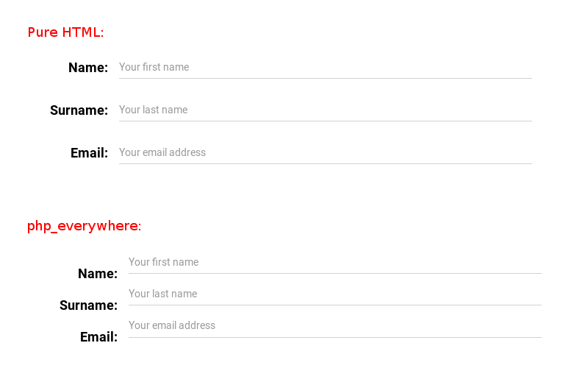Click the Email label under php_everywhere
Screen dimensions: 588x368
click(x=98, y=337)
